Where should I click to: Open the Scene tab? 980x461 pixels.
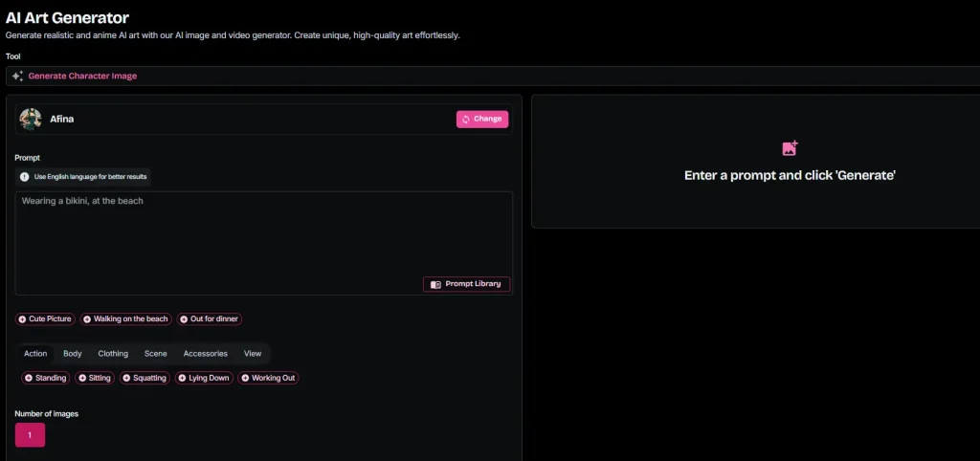[x=155, y=354]
